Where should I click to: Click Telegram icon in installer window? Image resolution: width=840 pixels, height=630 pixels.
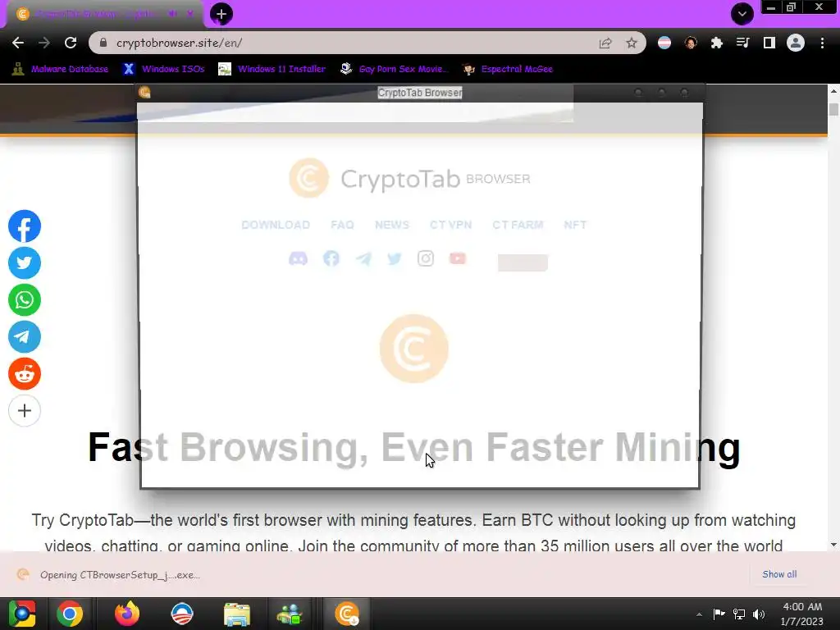click(363, 258)
